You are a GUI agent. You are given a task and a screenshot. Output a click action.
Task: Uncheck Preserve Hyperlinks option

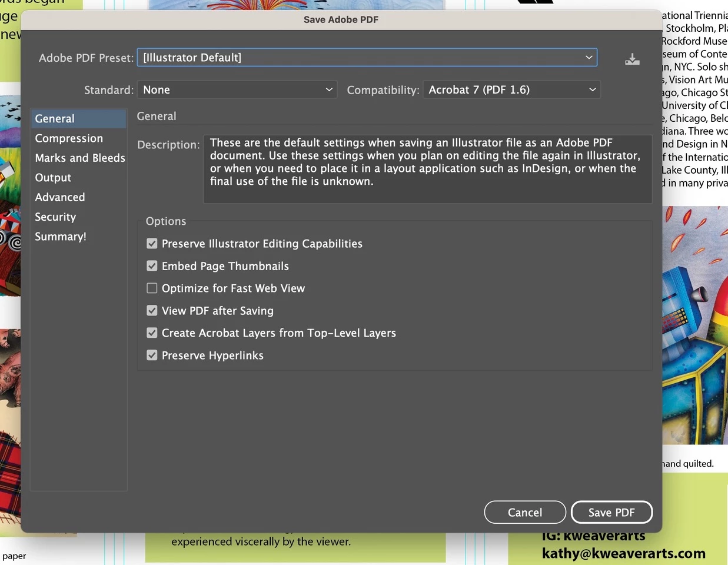coord(152,355)
